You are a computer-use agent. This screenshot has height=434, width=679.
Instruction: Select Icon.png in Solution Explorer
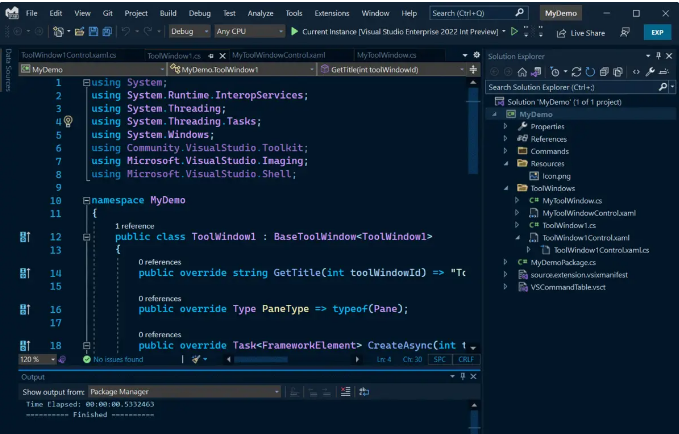(x=556, y=176)
